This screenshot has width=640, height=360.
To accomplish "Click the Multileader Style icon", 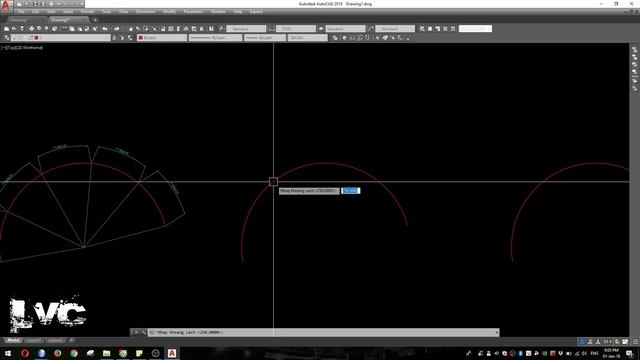I will (x=371, y=29).
